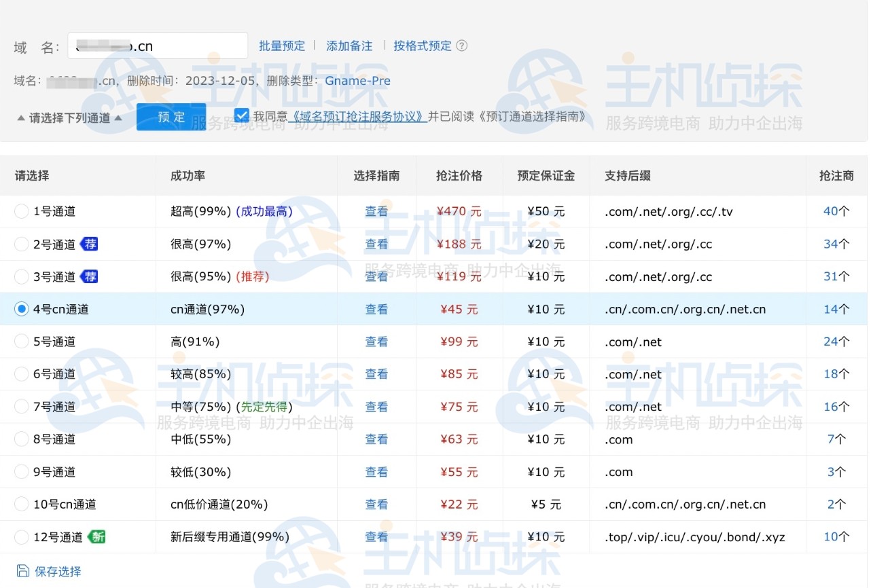Click the 按格式预定 link
This screenshot has width=873, height=588.
(x=422, y=46)
